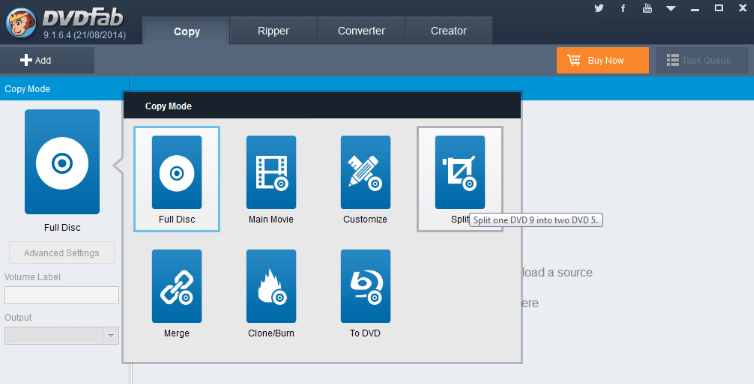Open DVDFab Twitter page icon

click(x=599, y=8)
